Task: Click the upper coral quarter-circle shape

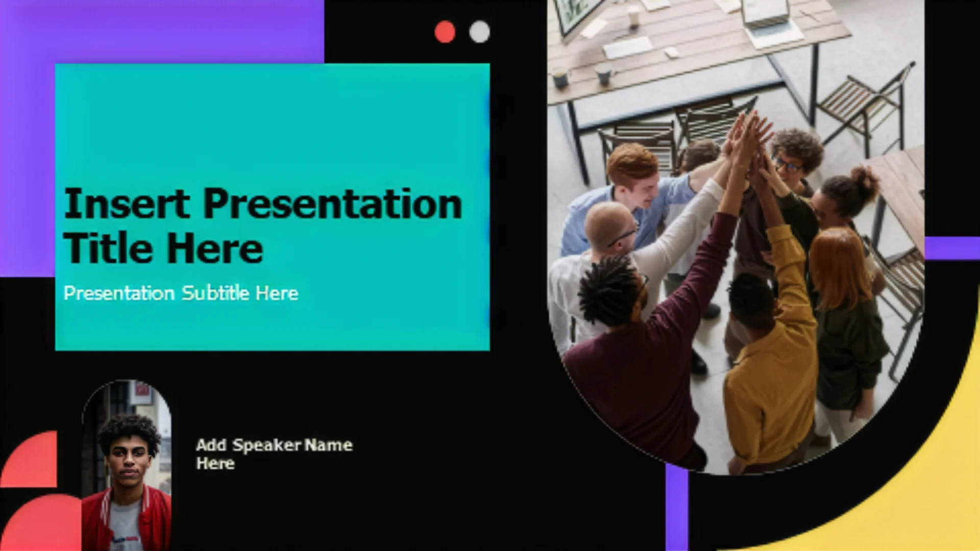Action: click(x=33, y=462)
